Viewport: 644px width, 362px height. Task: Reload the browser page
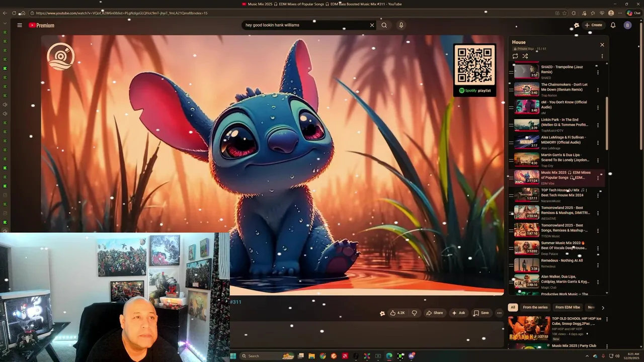[14, 13]
